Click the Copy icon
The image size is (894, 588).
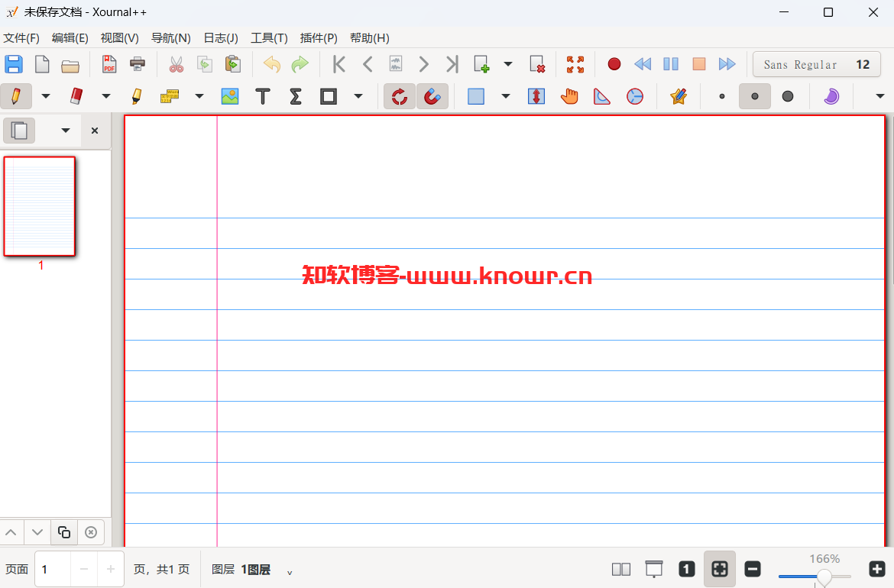(205, 64)
